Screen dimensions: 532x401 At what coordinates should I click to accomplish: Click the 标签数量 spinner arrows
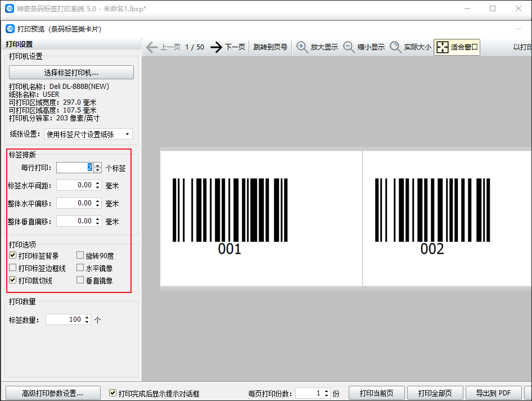point(87,319)
